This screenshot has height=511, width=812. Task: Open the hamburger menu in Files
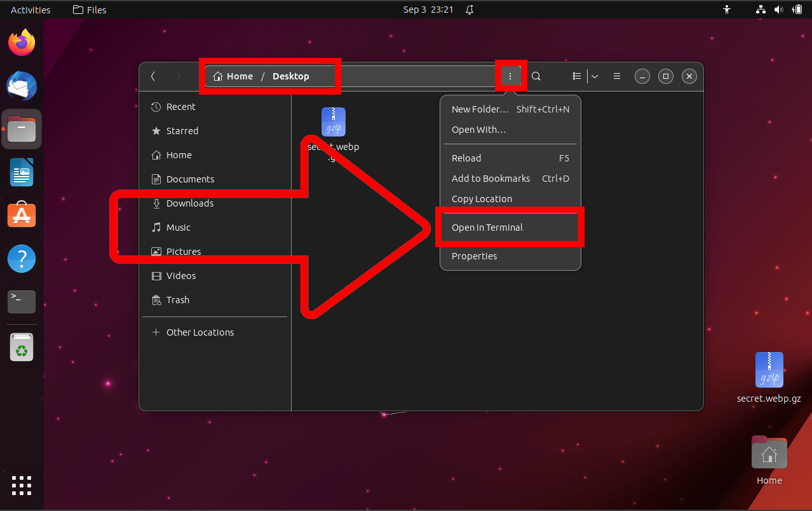(616, 76)
